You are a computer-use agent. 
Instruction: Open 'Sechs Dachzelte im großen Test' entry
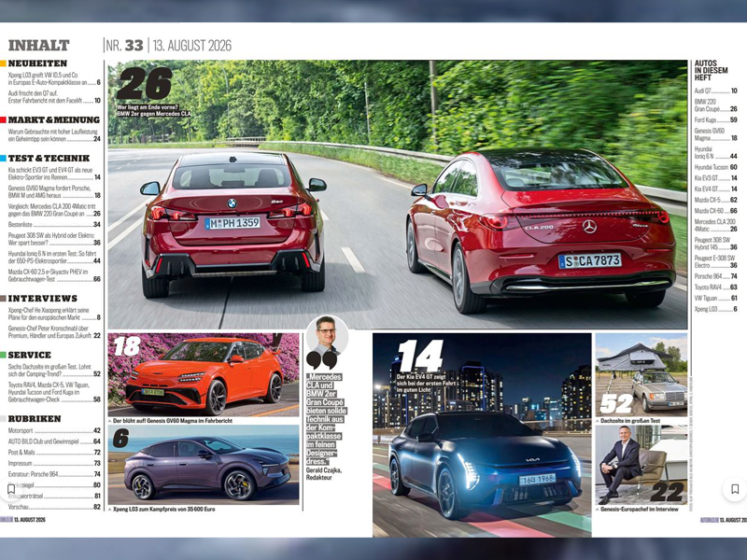54,371
